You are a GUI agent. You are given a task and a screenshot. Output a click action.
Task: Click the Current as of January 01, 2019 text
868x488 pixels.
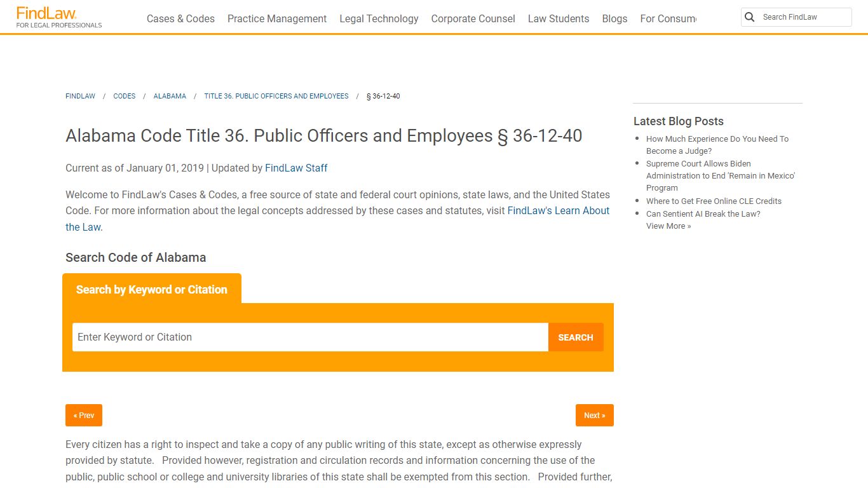point(135,168)
